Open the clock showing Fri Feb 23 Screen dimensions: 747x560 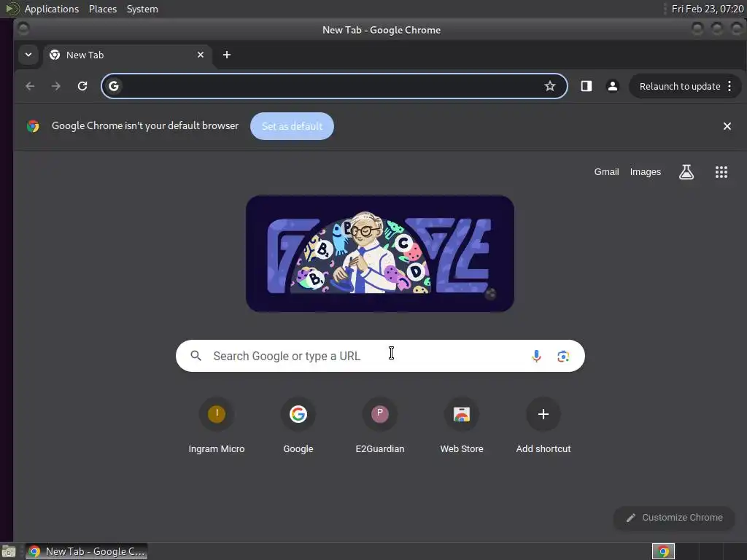click(x=707, y=9)
